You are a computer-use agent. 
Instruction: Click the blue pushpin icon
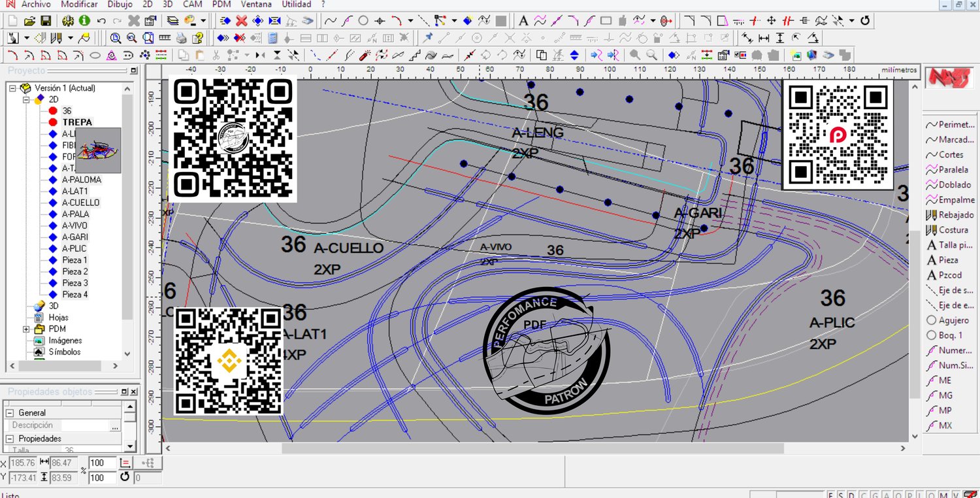point(428,38)
